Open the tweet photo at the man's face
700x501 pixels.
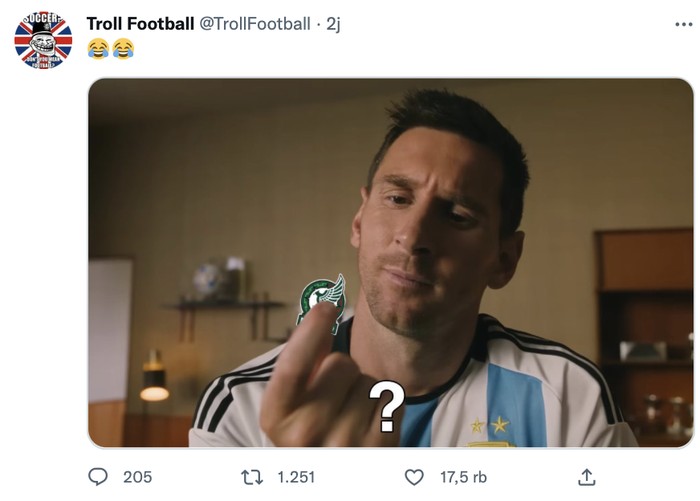438,230
